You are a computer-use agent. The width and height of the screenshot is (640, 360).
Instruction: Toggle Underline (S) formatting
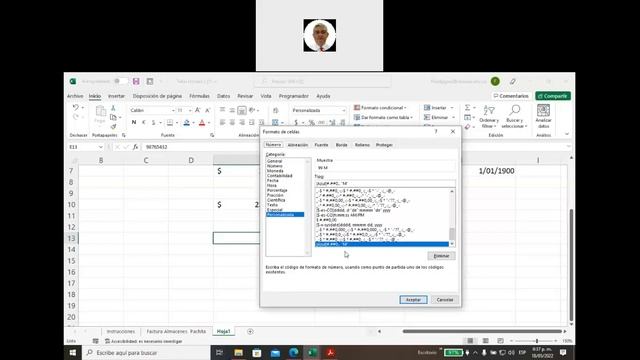coord(153,122)
